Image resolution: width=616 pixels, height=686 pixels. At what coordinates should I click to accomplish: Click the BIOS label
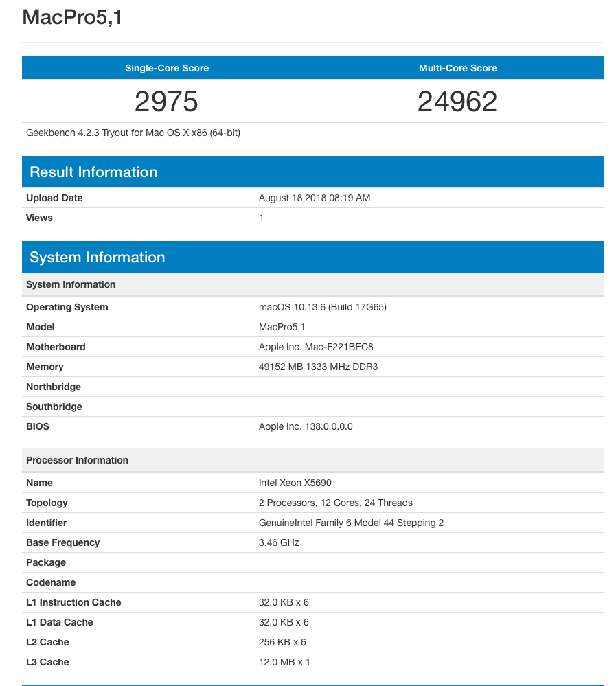(38, 426)
